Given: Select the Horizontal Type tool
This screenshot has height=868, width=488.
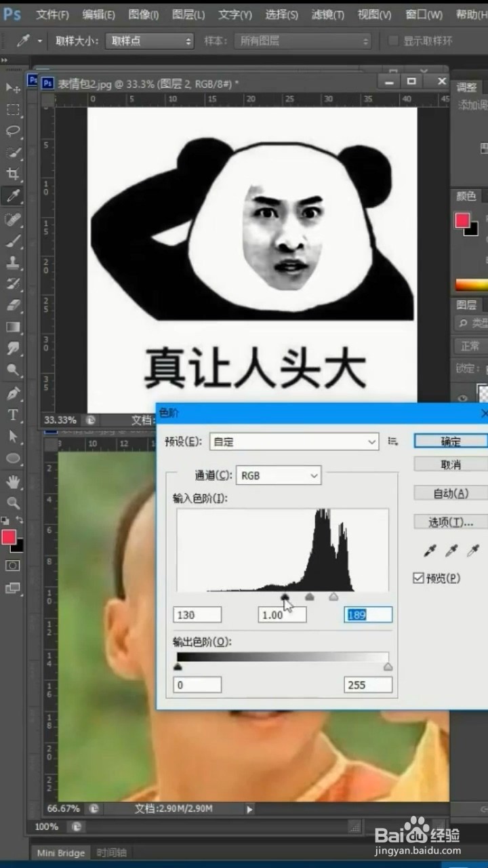Looking at the screenshot, I should [x=13, y=415].
